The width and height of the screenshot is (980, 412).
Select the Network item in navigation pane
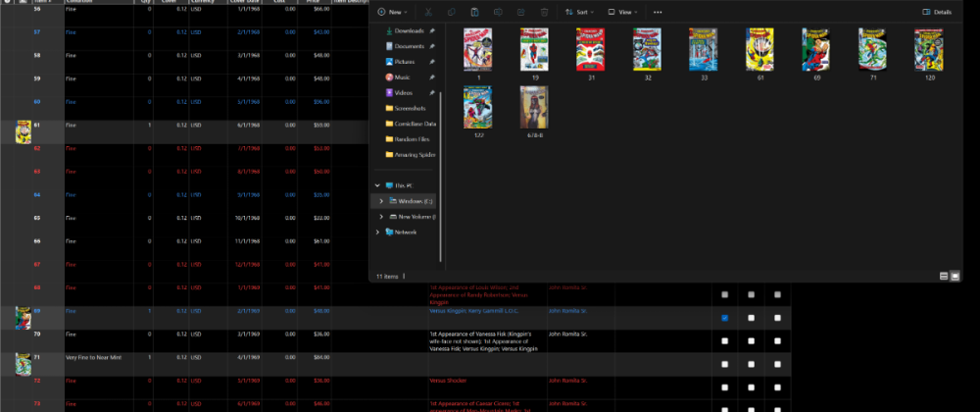coord(405,232)
